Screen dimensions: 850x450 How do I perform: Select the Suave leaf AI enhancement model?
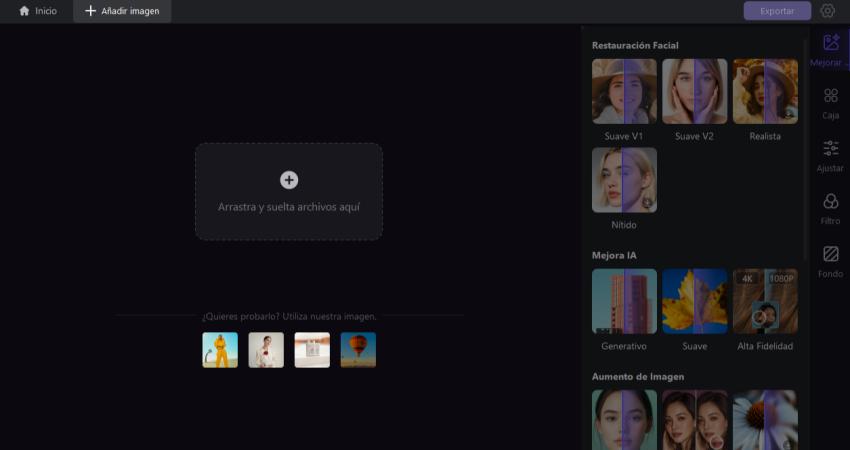click(x=694, y=301)
